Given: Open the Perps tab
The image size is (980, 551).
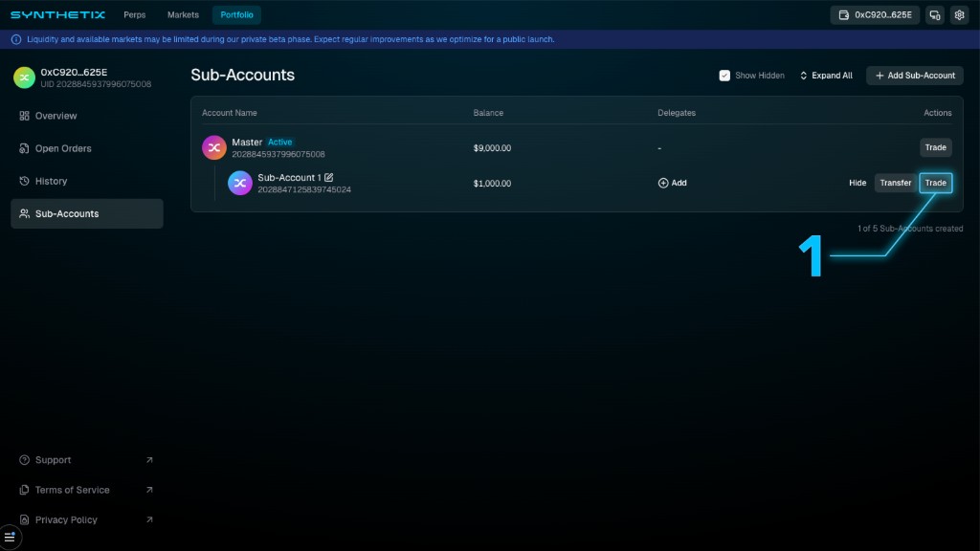Looking at the screenshot, I should coord(134,14).
